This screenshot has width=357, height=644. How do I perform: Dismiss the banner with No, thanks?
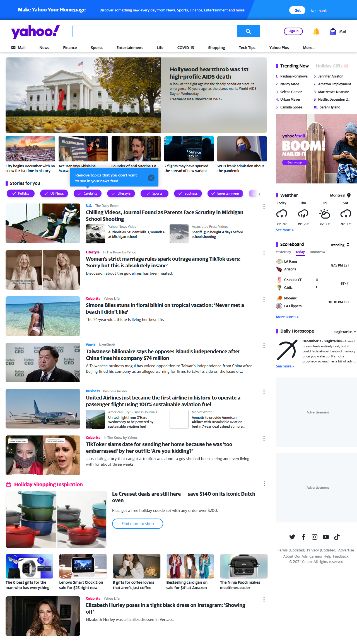pyautogui.click(x=320, y=11)
